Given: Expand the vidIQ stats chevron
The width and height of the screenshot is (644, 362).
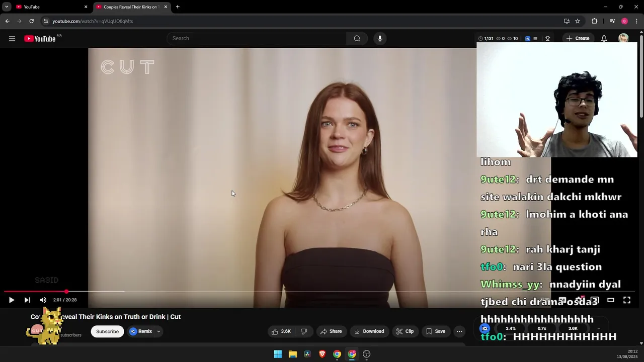Looking at the screenshot, I should pyautogui.click(x=599, y=328).
